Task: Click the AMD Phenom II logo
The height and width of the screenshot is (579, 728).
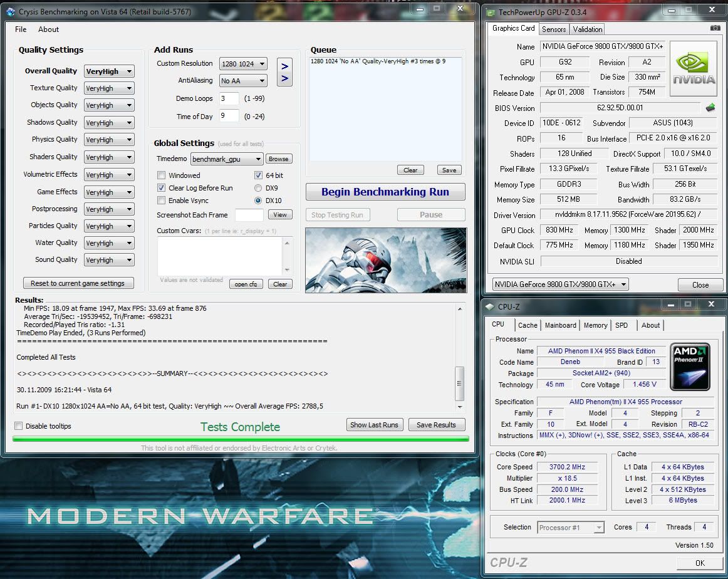Action: click(690, 367)
